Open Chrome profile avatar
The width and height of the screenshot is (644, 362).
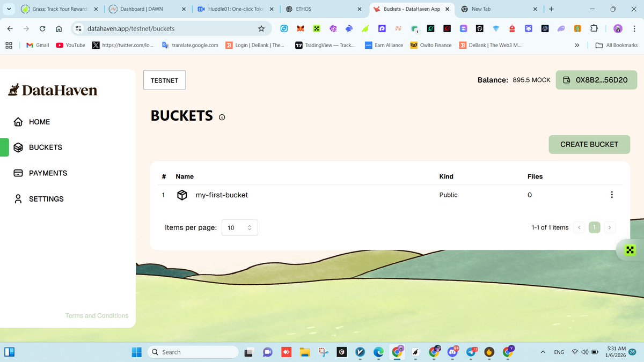(618, 28)
